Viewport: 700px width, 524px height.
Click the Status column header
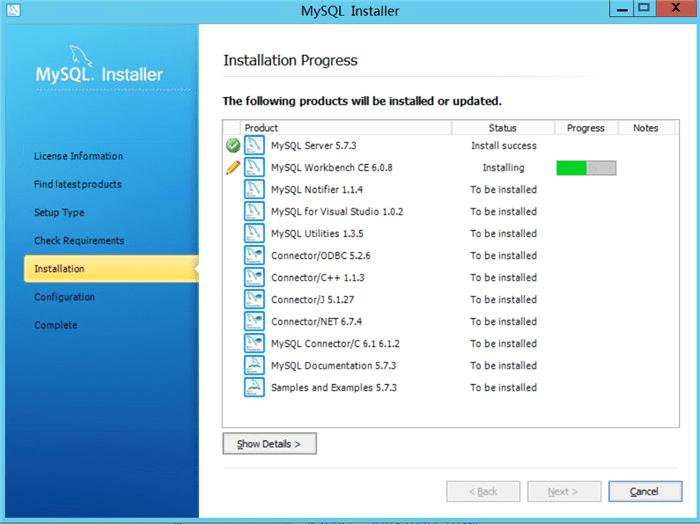[503, 128]
